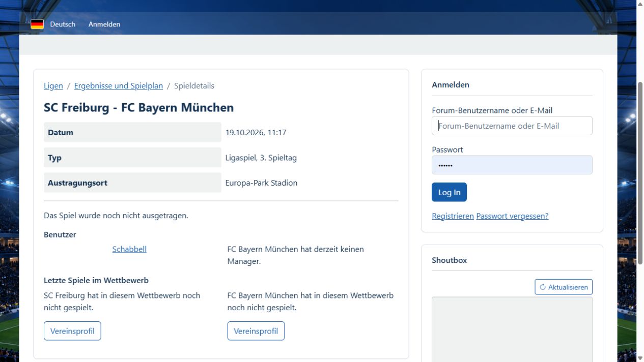Image resolution: width=644 pixels, height=362 pixels.
Task: Click the Datum label cell
Action: [x=132, y=133]
